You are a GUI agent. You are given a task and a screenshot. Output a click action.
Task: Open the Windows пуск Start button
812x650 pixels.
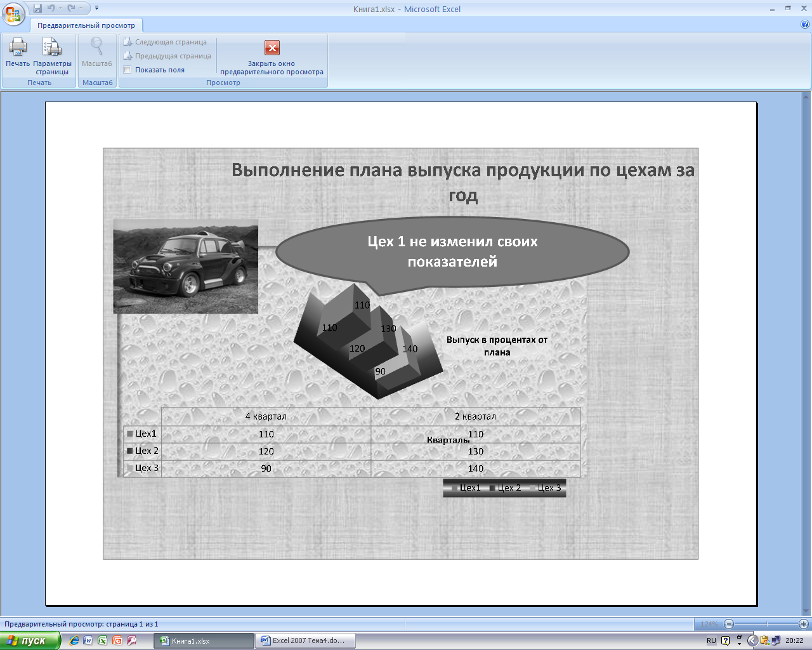[30, 640]
